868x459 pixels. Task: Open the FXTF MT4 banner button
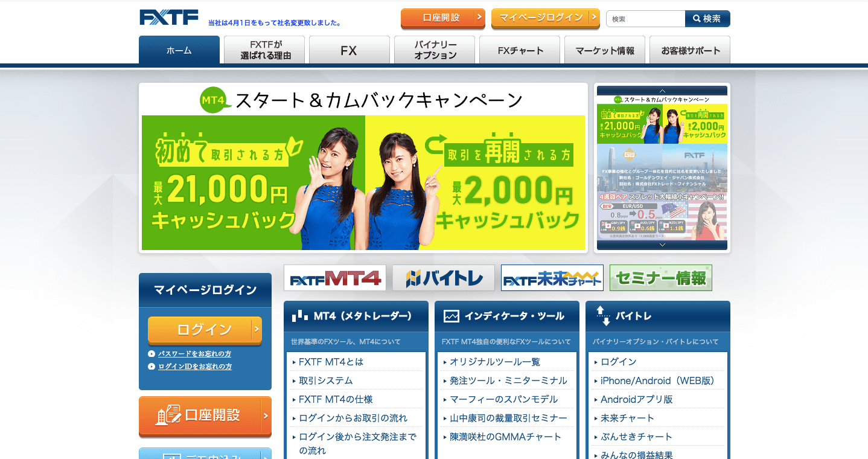click(335, 278)
